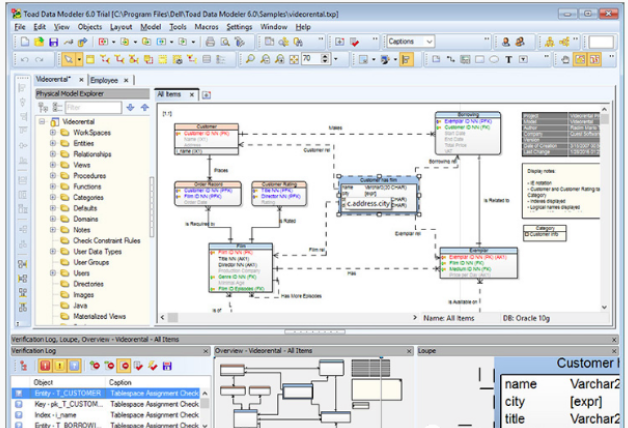Toggle the highlighted stop-sign button in Verification Log
The height and width of the screenshot is (428, 628).
click(x=125, y=366)
